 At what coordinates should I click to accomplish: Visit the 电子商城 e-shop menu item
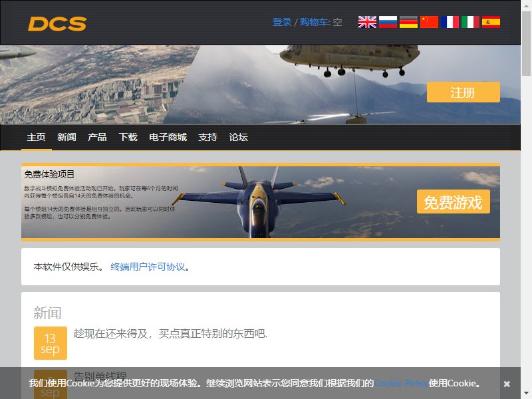tap(168, 137)
